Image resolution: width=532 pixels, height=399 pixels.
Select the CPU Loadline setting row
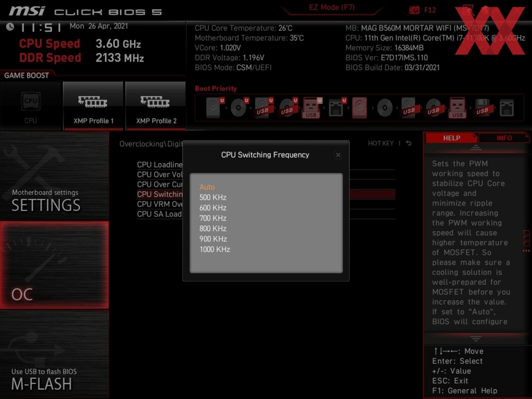click(x=160, y=165)
